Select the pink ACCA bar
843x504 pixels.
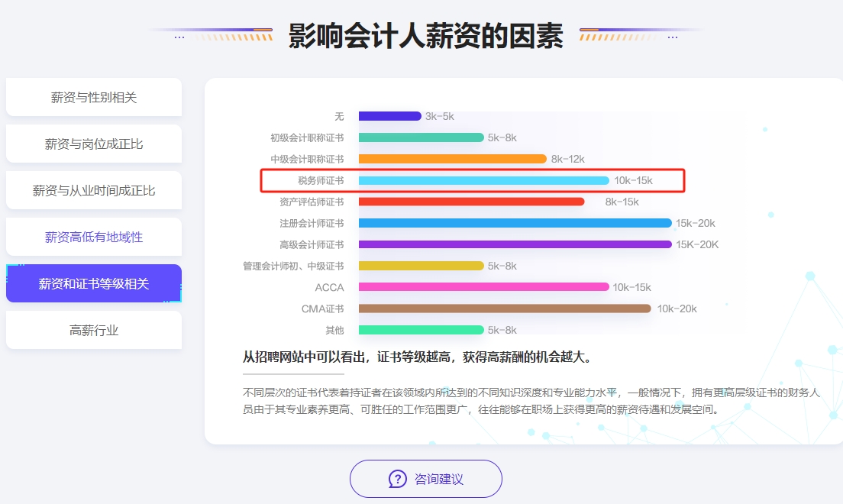tap(483, 287)
